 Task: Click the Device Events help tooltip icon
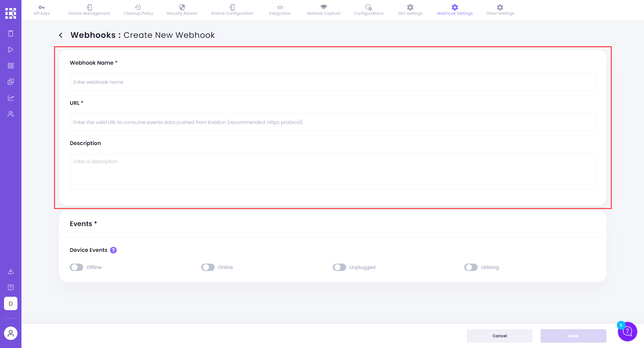tap(113, 250)
